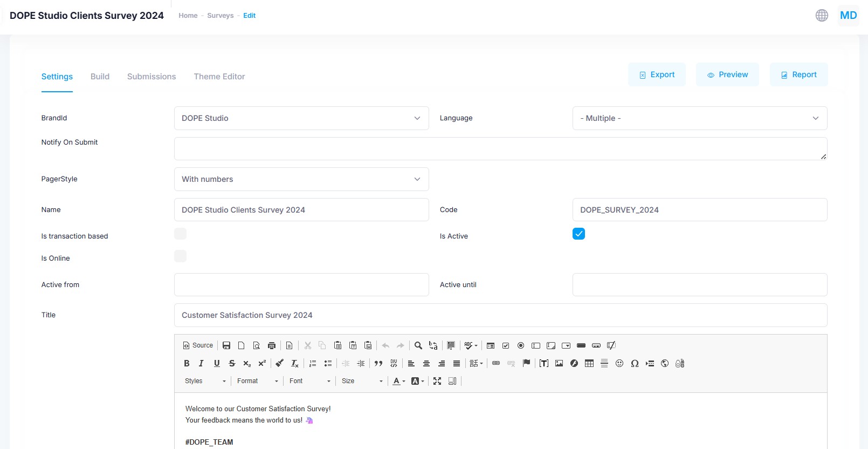868x449 pixels.
Task: Apply Strikethrough formatting
Action: [x=232, y=363]
